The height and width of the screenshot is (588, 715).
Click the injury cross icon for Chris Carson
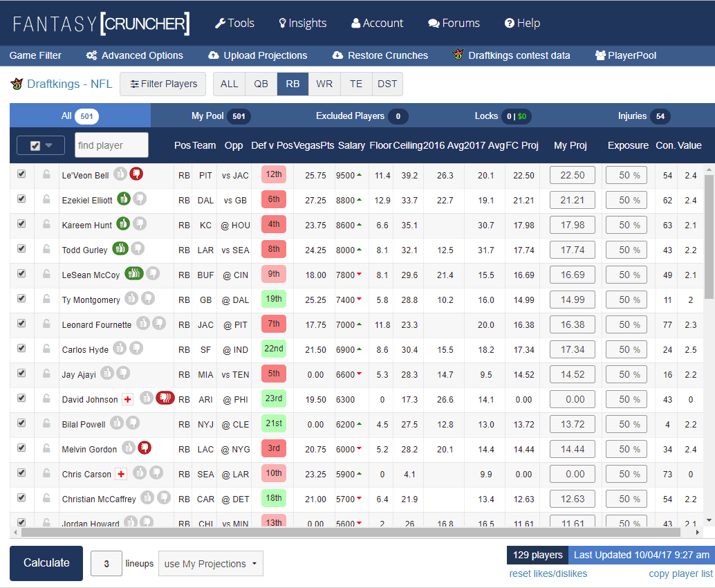[x=121, y=475]
